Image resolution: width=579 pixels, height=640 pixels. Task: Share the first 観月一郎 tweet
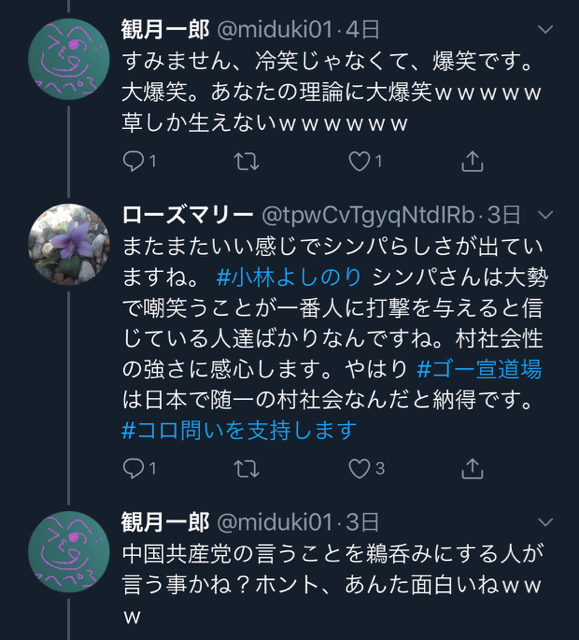click(x=472, y=161)
